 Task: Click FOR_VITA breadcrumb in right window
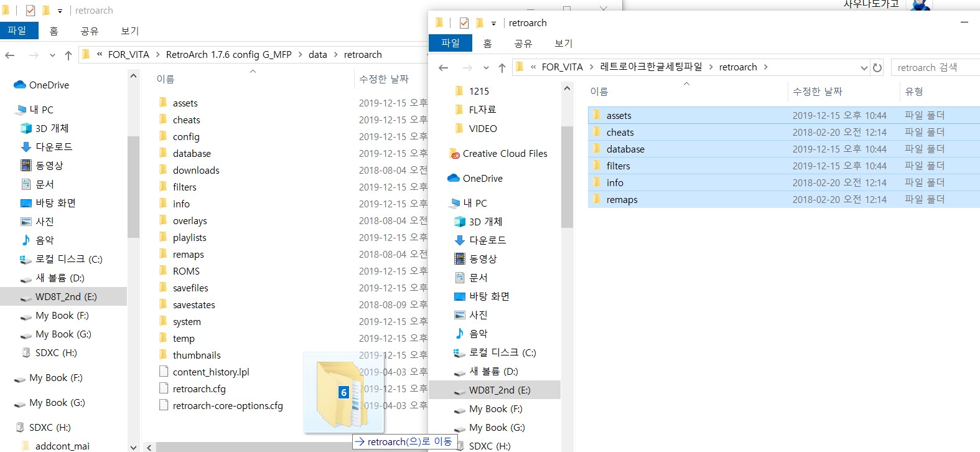tap(562, 67)
